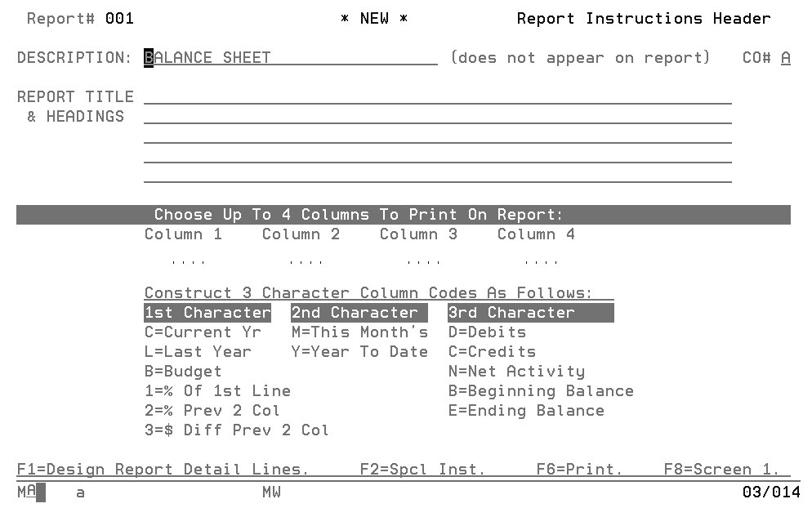Click the 'E=Ending Balance' code entry
This screenshot has width=812, height=508.
coord(526,411)
